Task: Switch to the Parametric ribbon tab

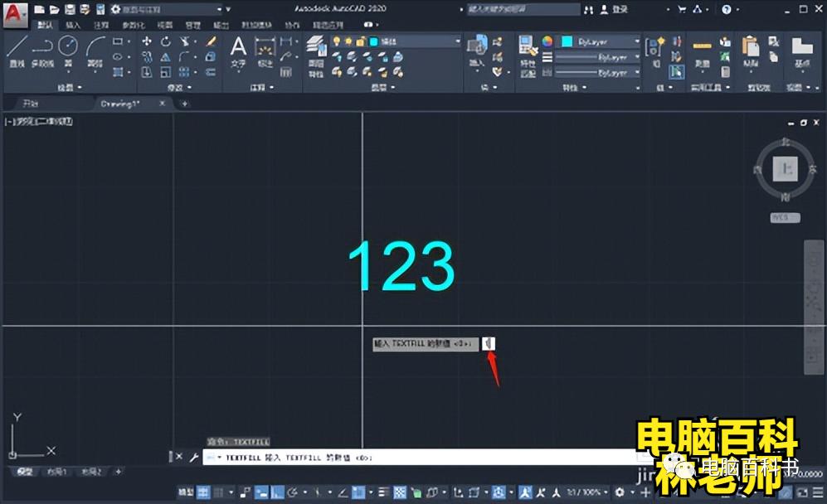Action: 134,25
